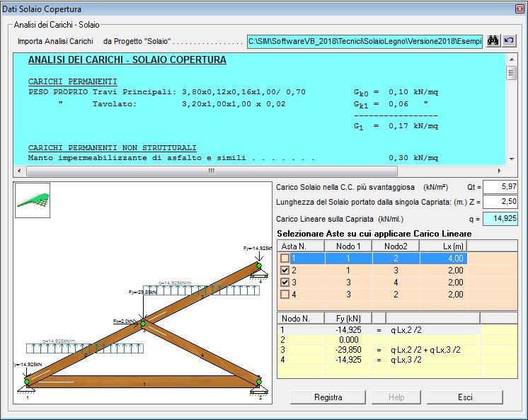The image size is (528, 420).
Task: Uncheck the checkbox for Asta 3
Action: pyautogui.click(x=285, y=283)
